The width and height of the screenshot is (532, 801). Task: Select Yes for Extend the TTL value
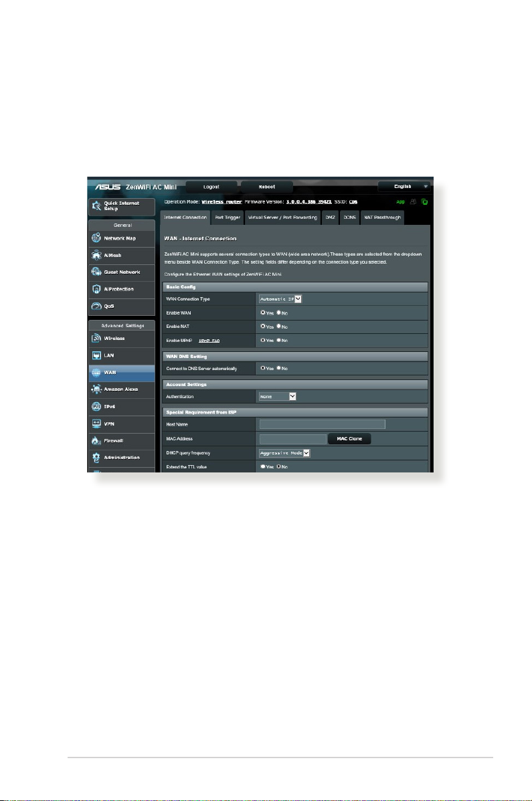[x=263, y=466]
